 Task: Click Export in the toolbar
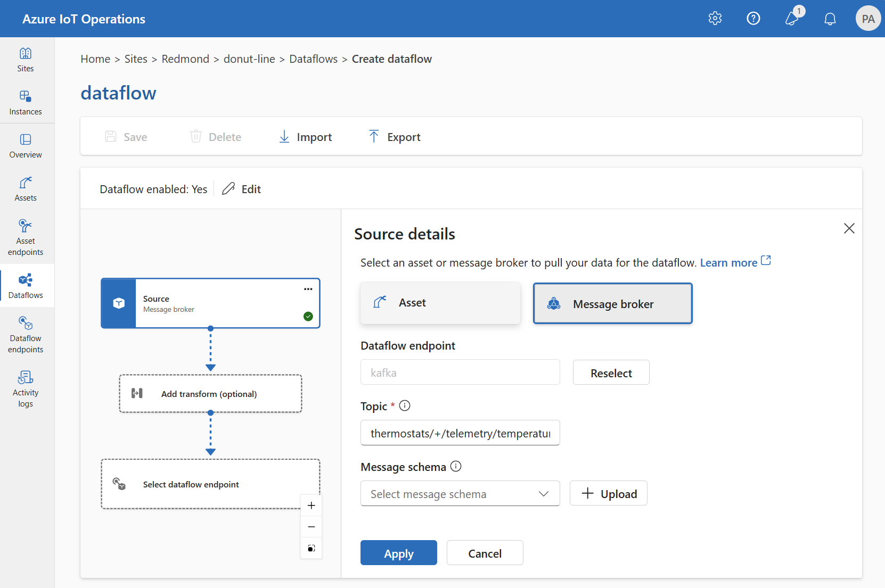pos(395,137)
